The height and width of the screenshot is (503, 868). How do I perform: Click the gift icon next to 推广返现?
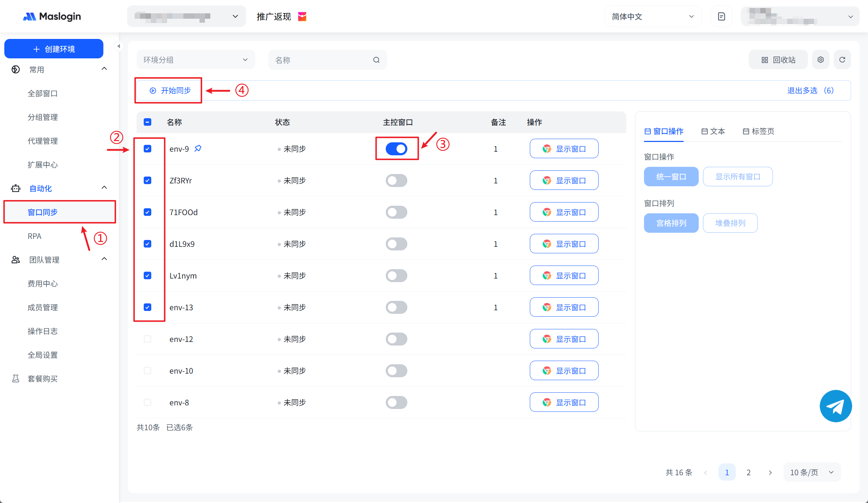tap(302, 17)
